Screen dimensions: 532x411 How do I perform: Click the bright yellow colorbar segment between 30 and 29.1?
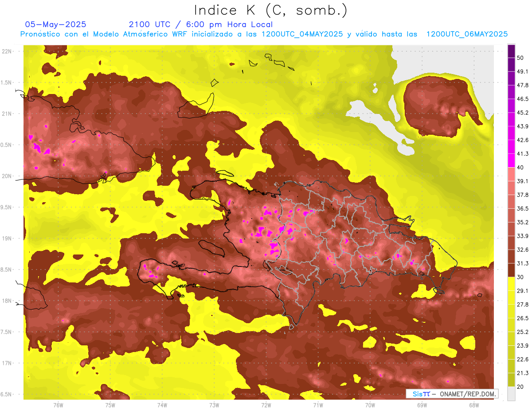tap(511, 284)
